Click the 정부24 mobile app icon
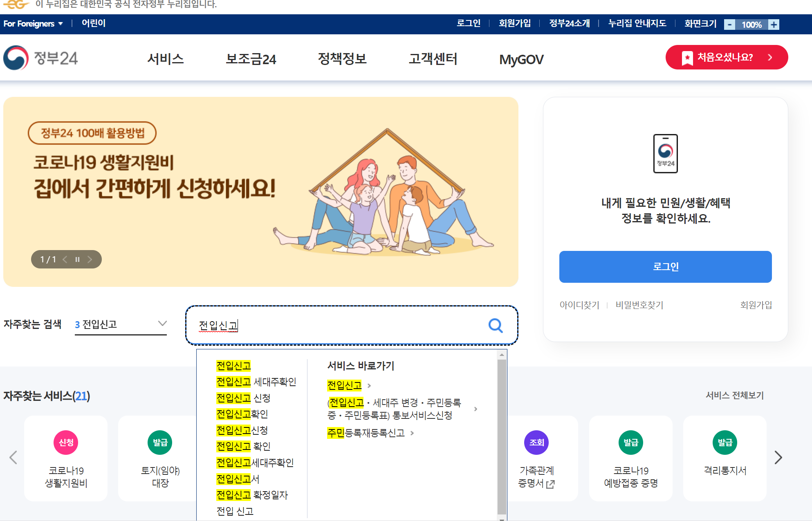 tap(665, 154)
